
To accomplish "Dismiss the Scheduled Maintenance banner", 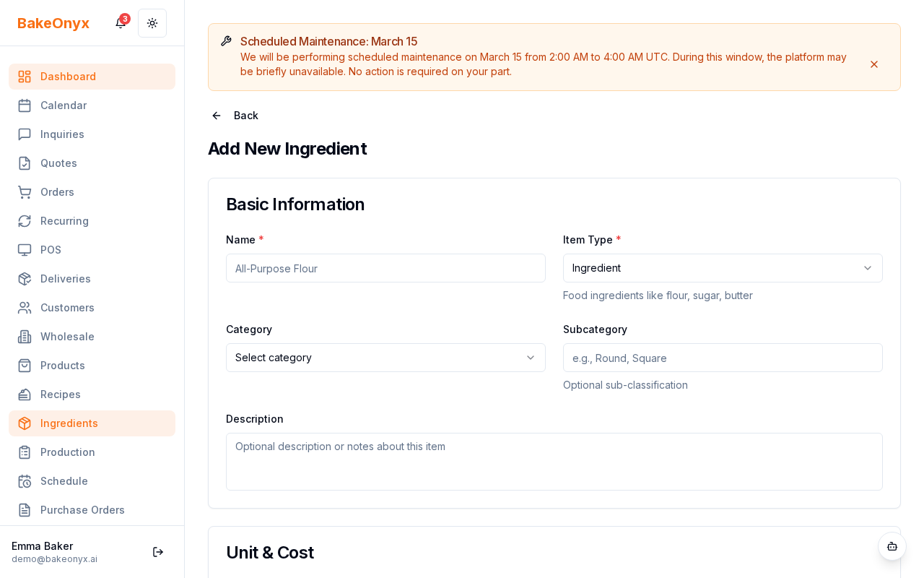I will [x=874, y=64].
